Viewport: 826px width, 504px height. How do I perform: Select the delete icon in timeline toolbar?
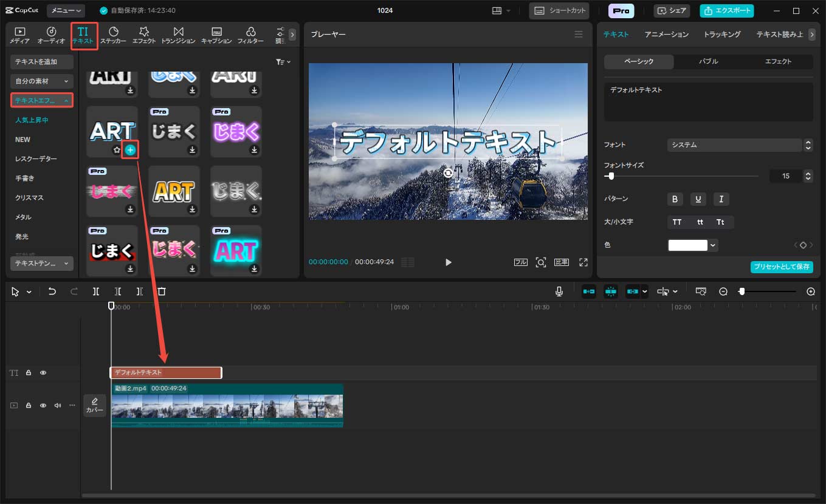(x=161, y=291)
